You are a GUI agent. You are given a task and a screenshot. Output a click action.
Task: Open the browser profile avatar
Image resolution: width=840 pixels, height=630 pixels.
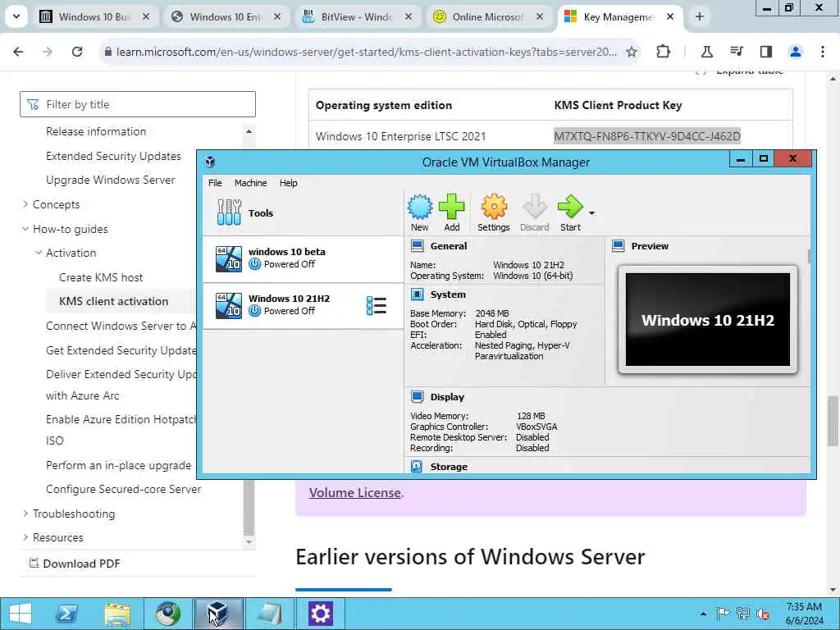(796, 52)
